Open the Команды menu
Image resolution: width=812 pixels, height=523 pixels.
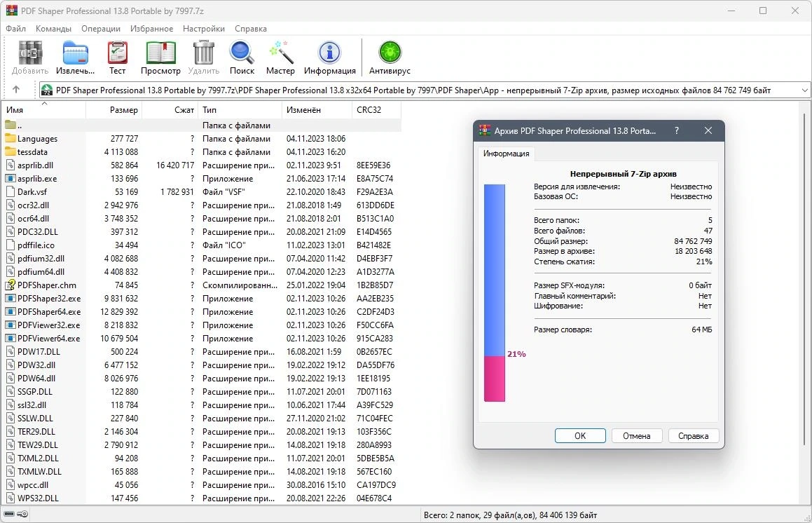pos(53,29)
